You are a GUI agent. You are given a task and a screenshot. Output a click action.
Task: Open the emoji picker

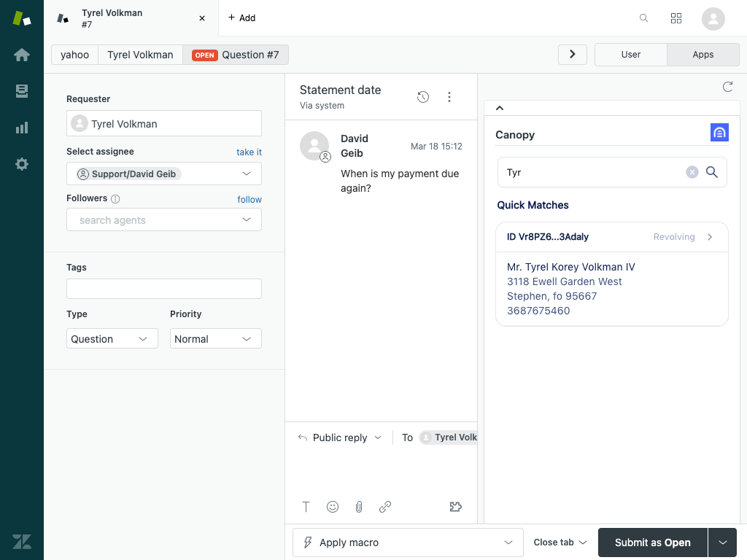(333, 507)
